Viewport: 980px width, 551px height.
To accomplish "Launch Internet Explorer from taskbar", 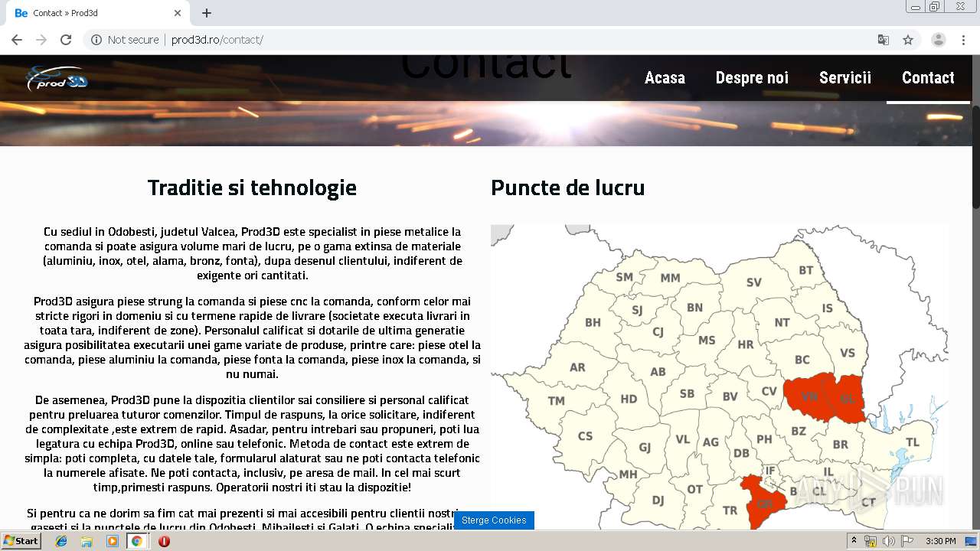I will click(x=61, y=541).
